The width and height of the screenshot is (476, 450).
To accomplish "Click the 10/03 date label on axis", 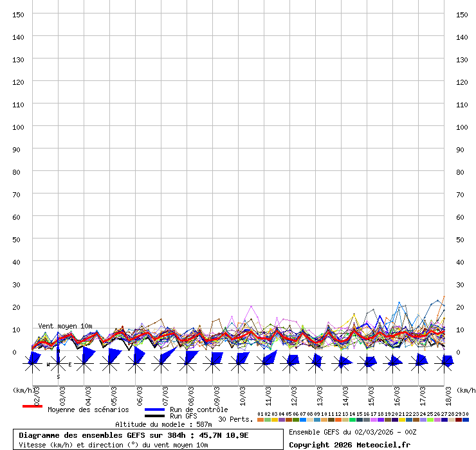I will click(243, 395).
